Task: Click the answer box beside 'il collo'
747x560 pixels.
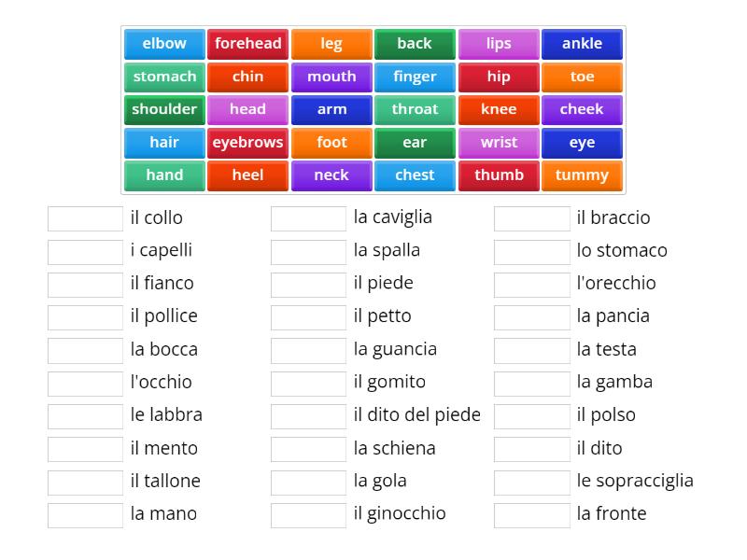Action: point(83,217)
